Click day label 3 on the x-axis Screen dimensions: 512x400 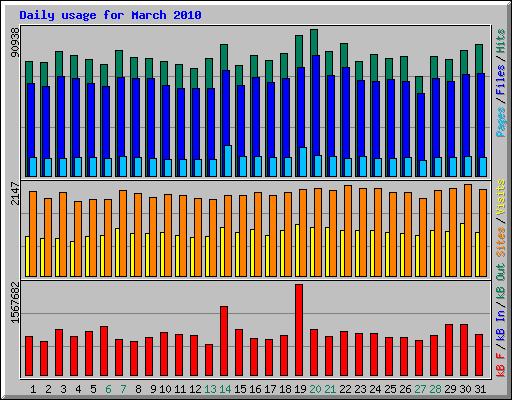[63, 389]
